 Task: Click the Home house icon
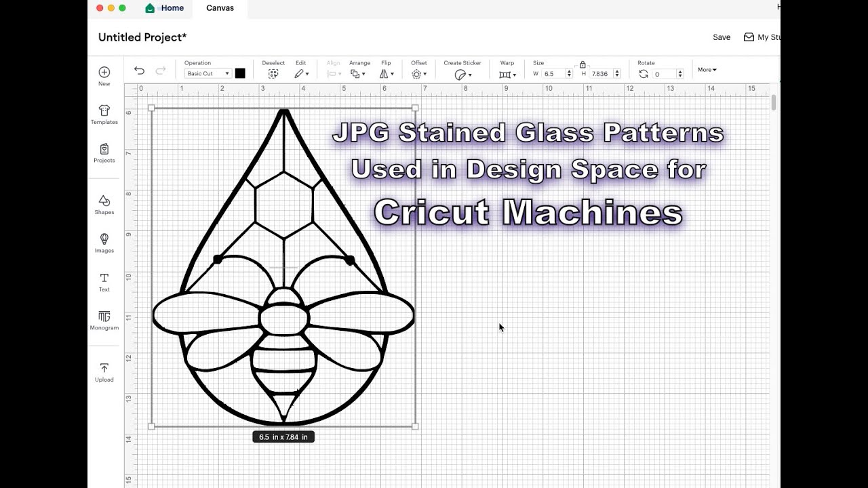pos(150,8)
